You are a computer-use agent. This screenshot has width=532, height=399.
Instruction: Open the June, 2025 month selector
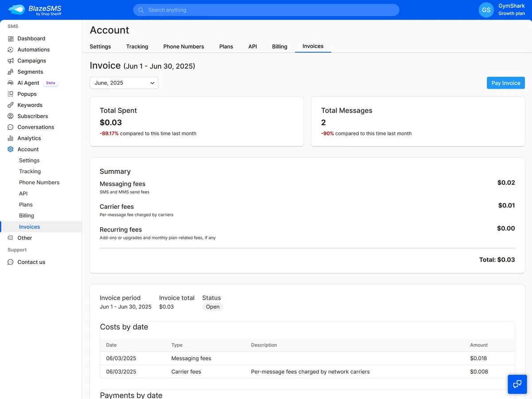pos(124,83)
